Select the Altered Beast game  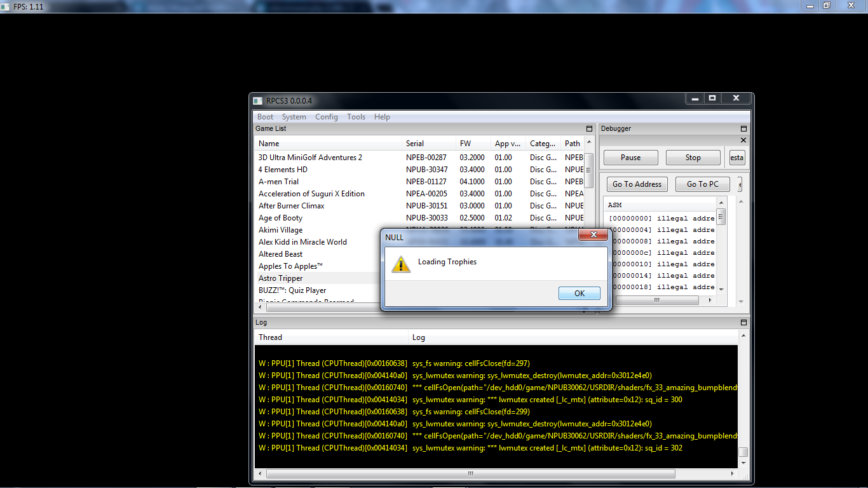pyautogui.click(x=280, y=254)
